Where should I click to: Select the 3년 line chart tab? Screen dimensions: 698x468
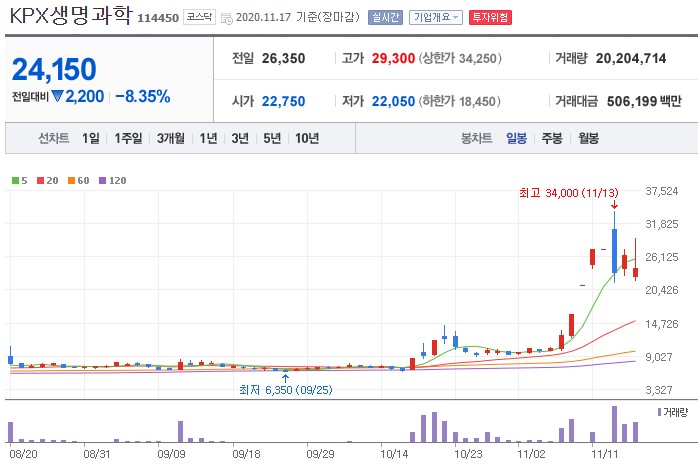pos(240,138)
